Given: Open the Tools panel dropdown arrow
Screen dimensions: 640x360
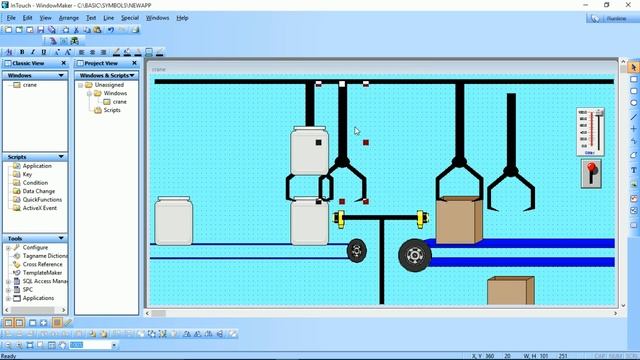Looking at the screenshot, I should click(x=61, y=238).
